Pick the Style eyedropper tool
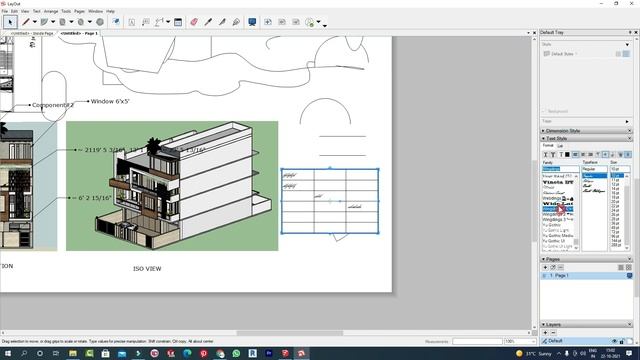This screenshot has width=640, height=360. (208, 22)
